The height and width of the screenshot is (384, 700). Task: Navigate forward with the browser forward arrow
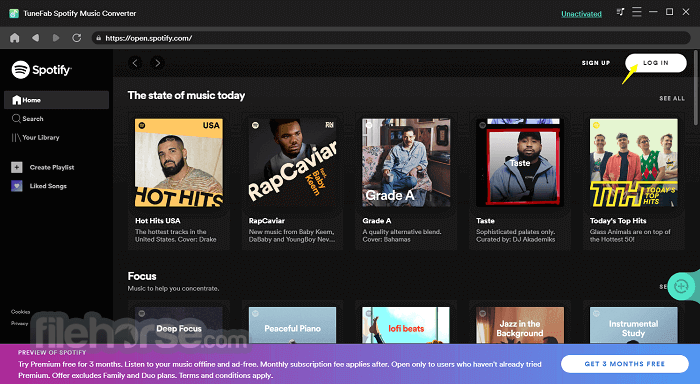click(56, 38)
